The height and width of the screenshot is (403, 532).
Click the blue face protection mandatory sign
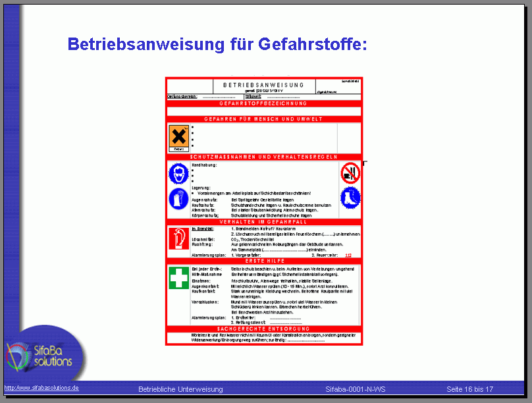[x=178, y=173]
